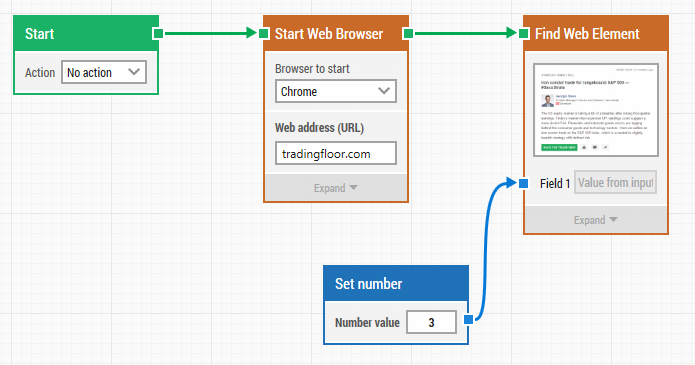The image size is (695, 365).
Task: Click the Start block's green output connector
Action: 158,33
